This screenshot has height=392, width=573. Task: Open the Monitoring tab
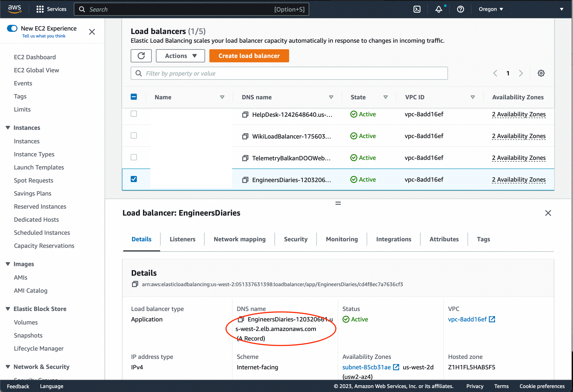coord(342,239)
